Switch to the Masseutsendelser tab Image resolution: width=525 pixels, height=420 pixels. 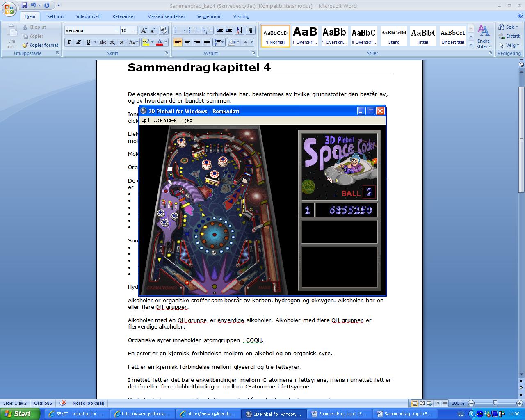166,16
